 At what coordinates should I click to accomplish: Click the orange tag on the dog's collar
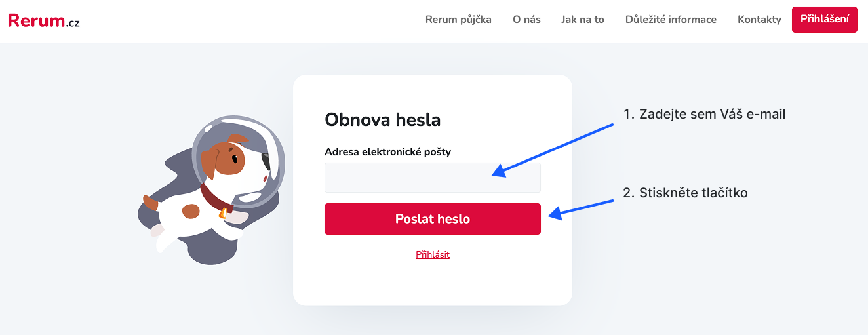click(x=224, y=212)
